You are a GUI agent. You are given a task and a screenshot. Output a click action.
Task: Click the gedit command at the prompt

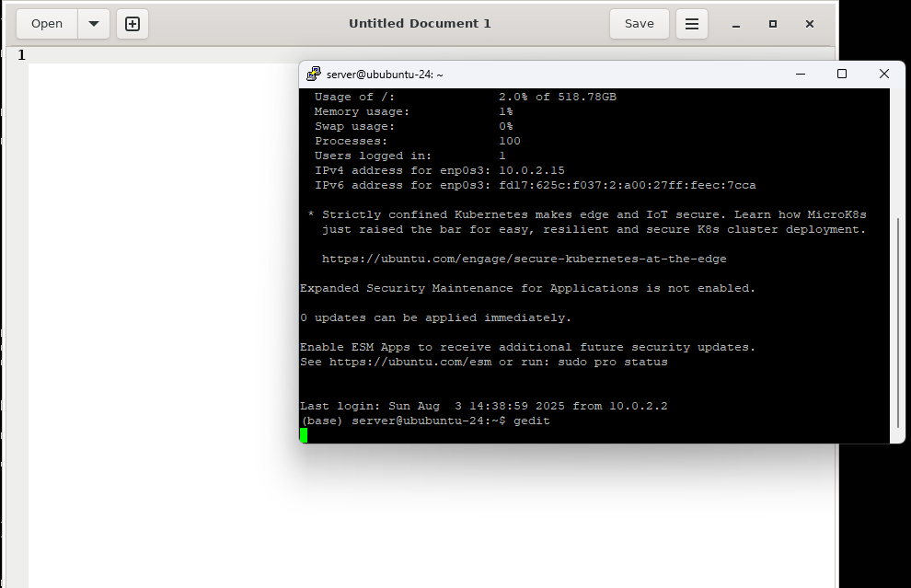point(532,421)
